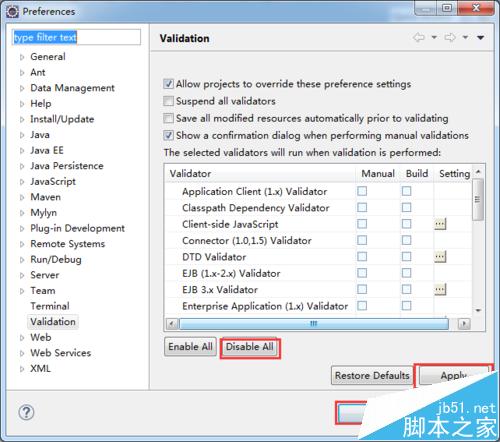Viewport: 500px width, 442px height.
Task: Expand the XML tree node
Action: coord(22,369)
